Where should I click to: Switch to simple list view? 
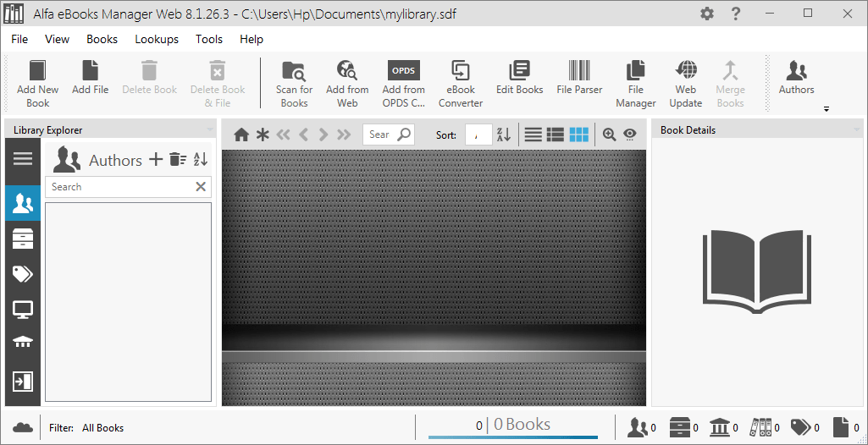coord(534,135)
